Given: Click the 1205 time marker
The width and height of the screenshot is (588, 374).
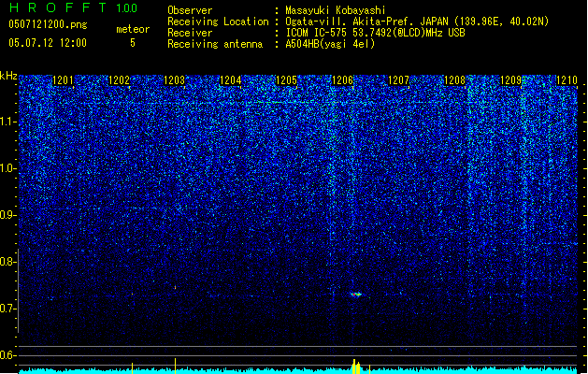Looking at the screenshot, I should tap(286, 80).
